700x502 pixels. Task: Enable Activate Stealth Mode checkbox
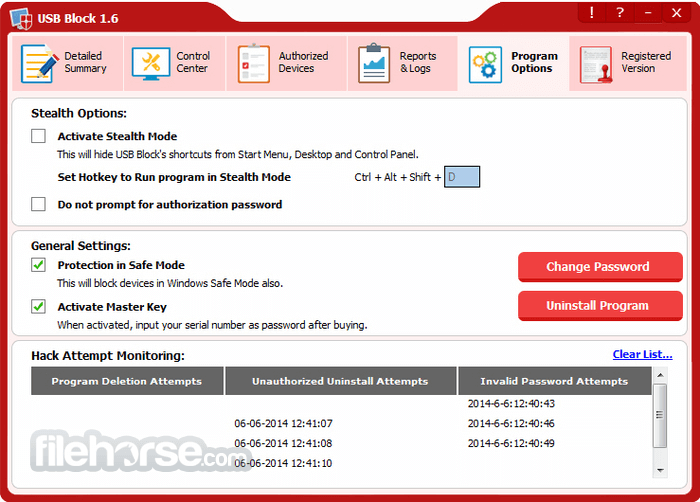[38, 136]
